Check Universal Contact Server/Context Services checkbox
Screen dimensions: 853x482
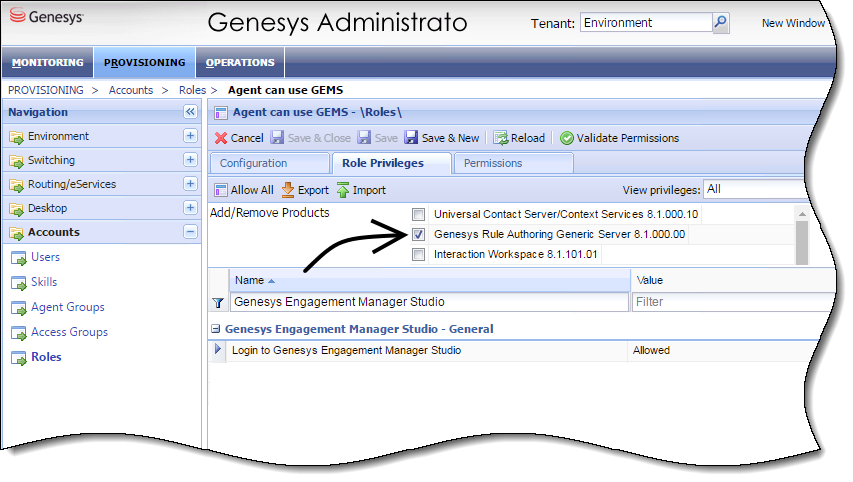(x=418, y=214)
